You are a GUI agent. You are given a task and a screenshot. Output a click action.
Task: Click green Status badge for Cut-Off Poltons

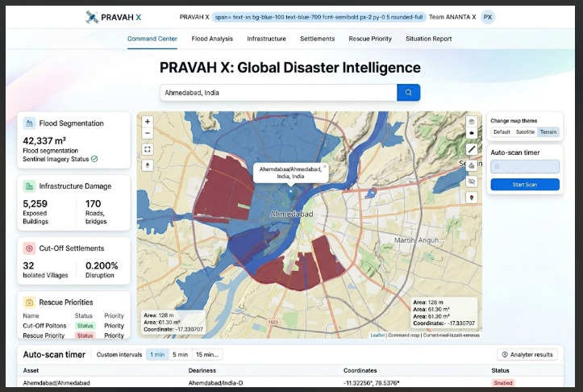(85, 326)
